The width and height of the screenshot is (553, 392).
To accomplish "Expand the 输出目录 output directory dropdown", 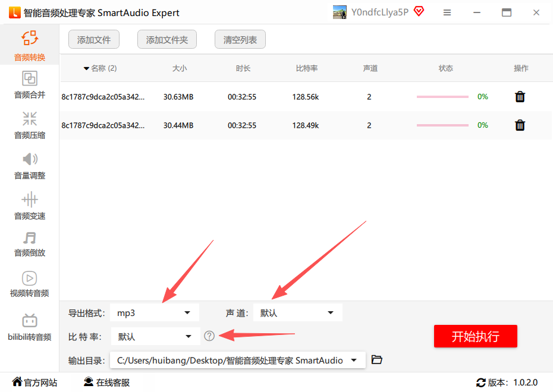I will click(238, 361).
